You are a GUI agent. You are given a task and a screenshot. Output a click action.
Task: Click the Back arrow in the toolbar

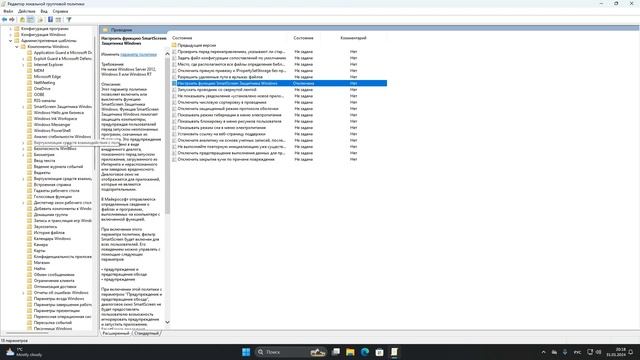pos(4,20)
